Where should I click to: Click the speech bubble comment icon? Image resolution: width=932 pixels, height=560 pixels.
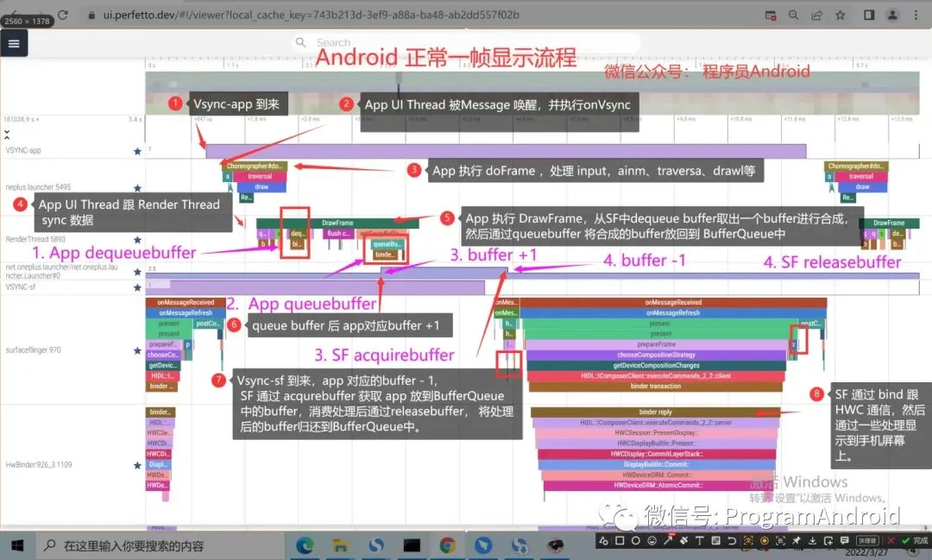coord(845,541)
